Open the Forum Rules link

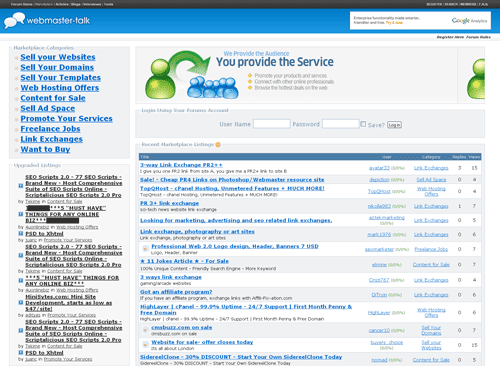click(478, 37)
